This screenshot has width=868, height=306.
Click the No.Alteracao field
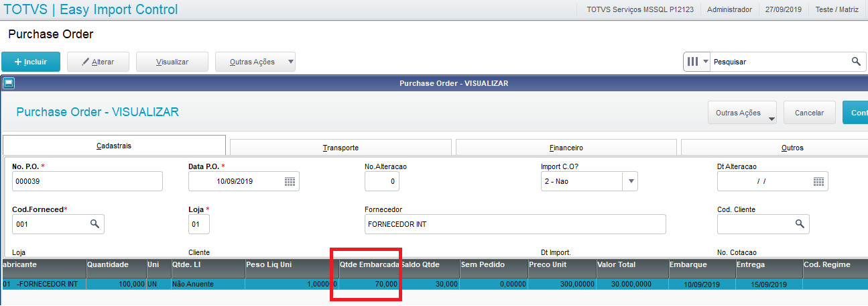coord(382,181)
